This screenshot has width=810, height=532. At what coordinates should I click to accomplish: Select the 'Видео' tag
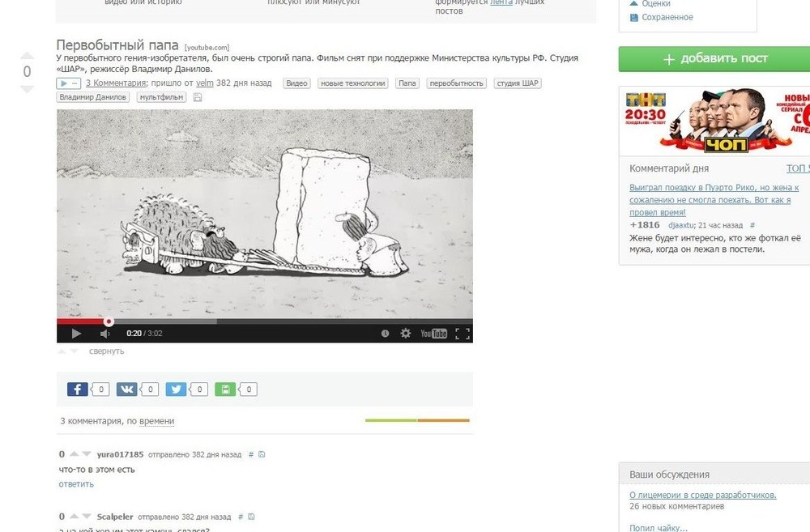click(296, 83)
